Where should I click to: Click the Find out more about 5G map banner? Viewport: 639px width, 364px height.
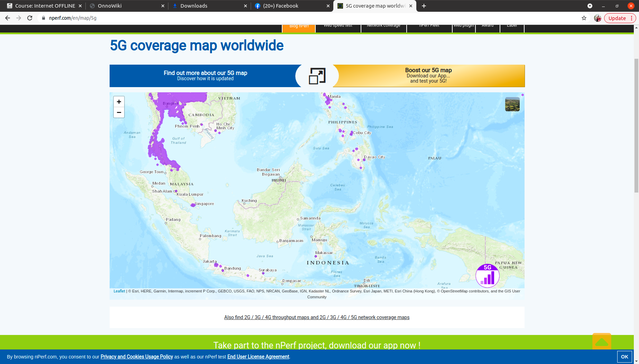[205, 76]
